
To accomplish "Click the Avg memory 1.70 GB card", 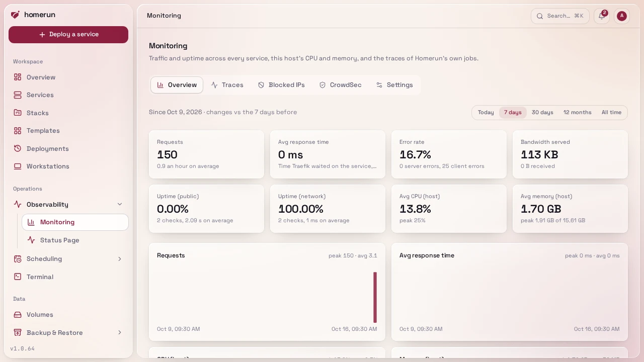I will point(570,209).
